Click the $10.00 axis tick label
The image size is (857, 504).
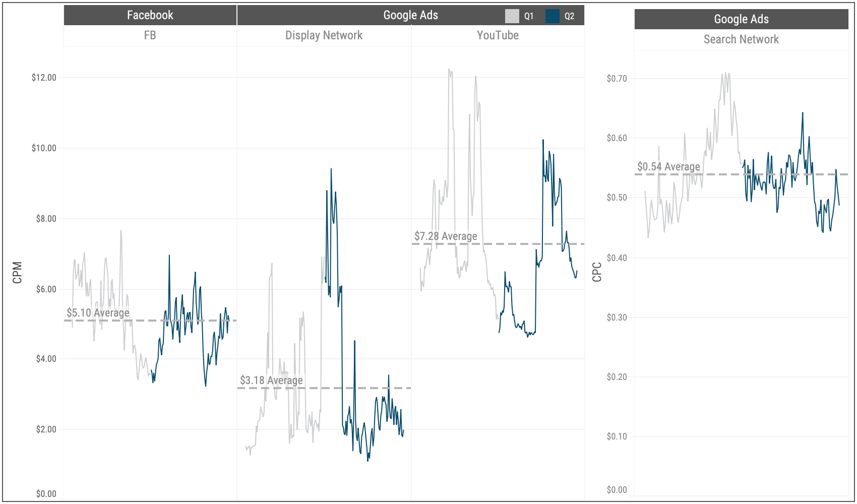point(44,148)
